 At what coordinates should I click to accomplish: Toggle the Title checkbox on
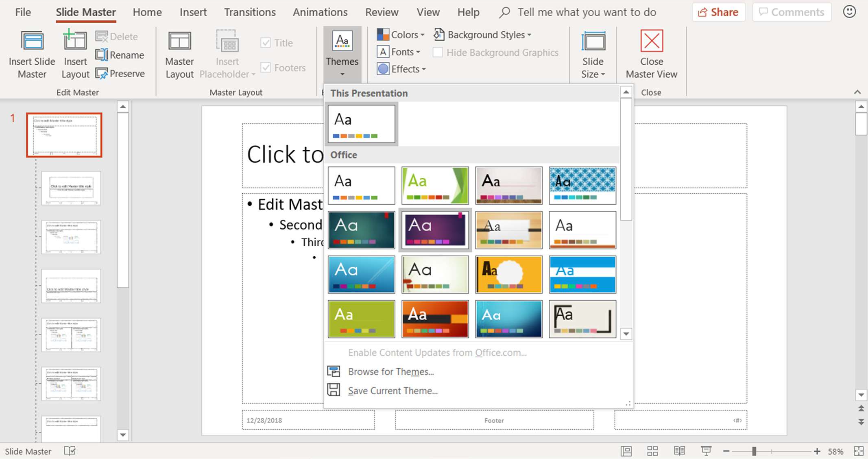tap(265, 42)
